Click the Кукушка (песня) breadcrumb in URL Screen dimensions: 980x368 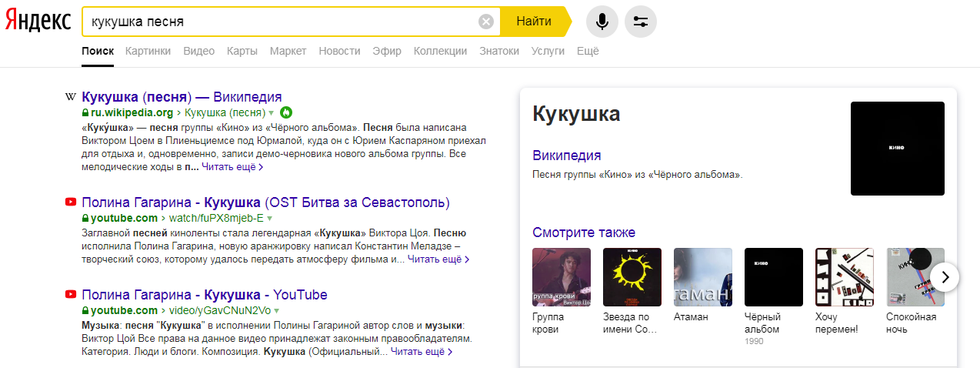[225, 112]
